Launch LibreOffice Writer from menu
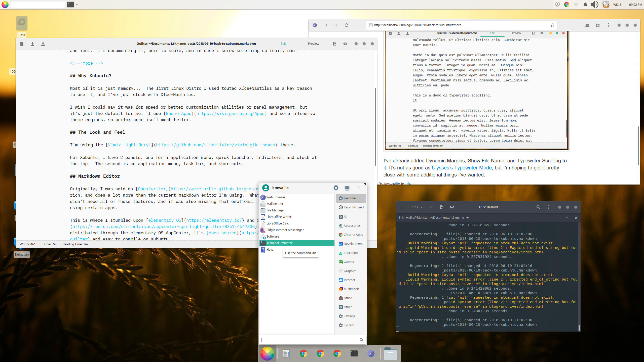The height and width of the screenshot is (362, 644). (x=297, y=217)
